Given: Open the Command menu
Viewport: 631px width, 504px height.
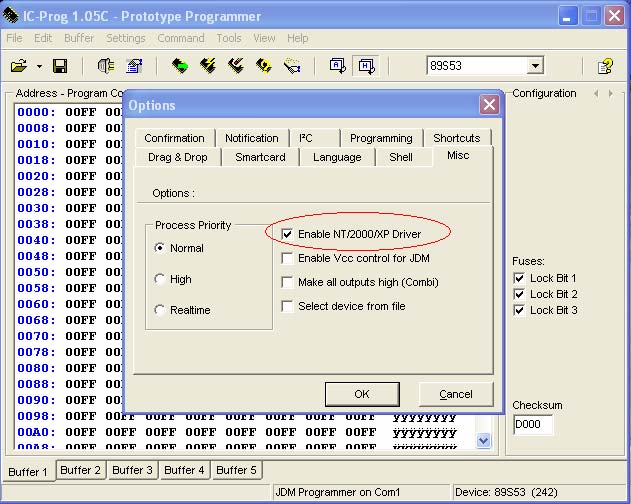Looking at the screenshot, I should click(x=181, y=38).
